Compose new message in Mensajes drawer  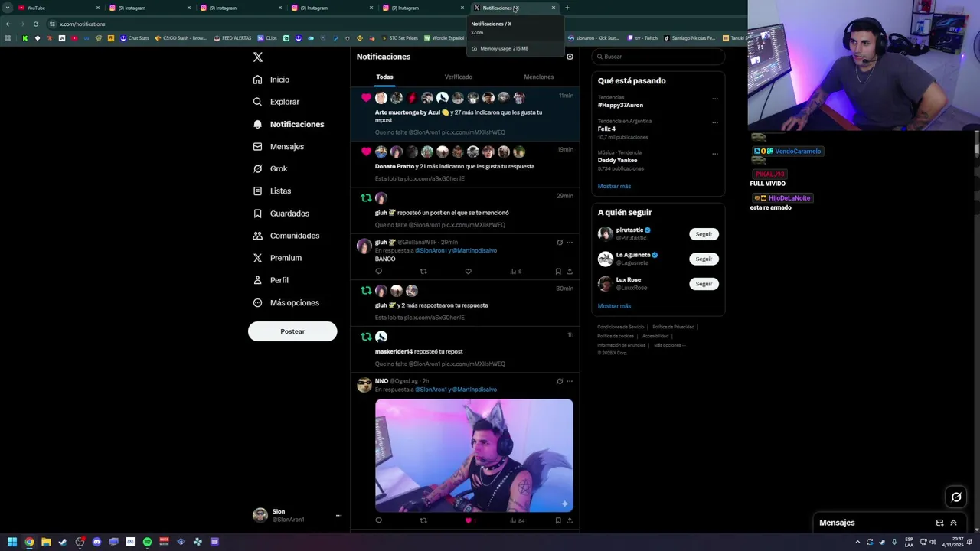(939, 523)
